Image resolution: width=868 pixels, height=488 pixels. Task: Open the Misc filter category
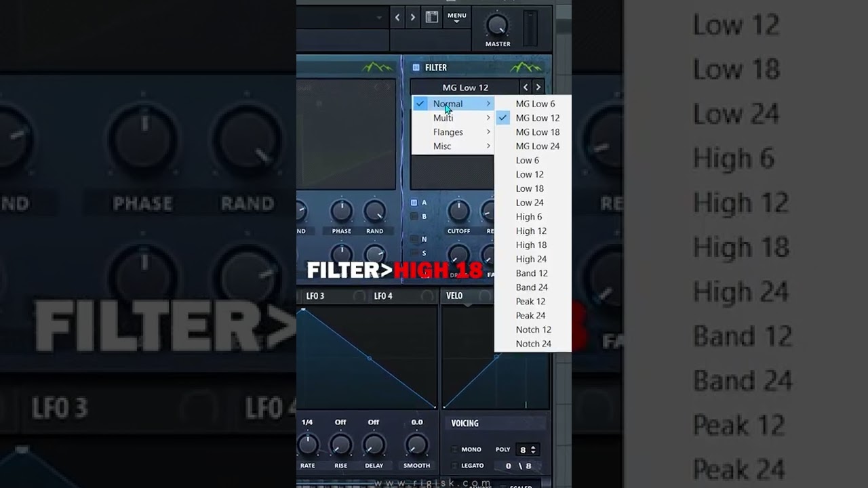pyautogui.click(x=453, y=146)
